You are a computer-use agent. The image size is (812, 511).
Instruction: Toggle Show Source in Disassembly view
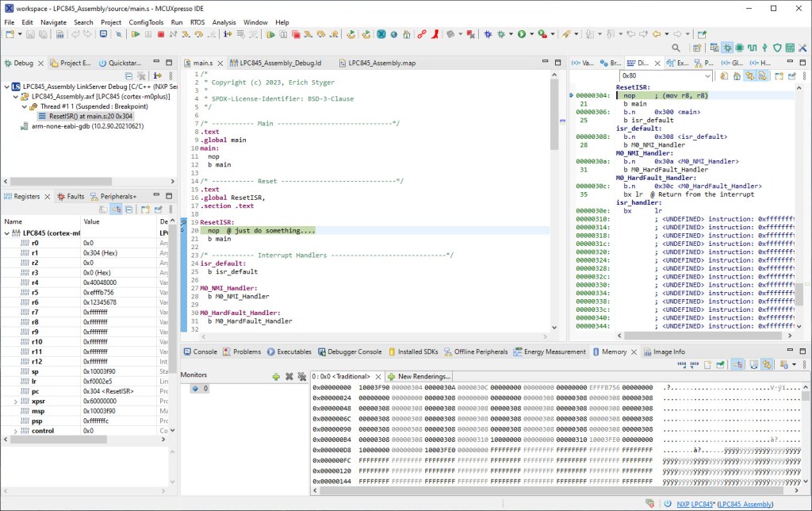click(x=762, y=75)
